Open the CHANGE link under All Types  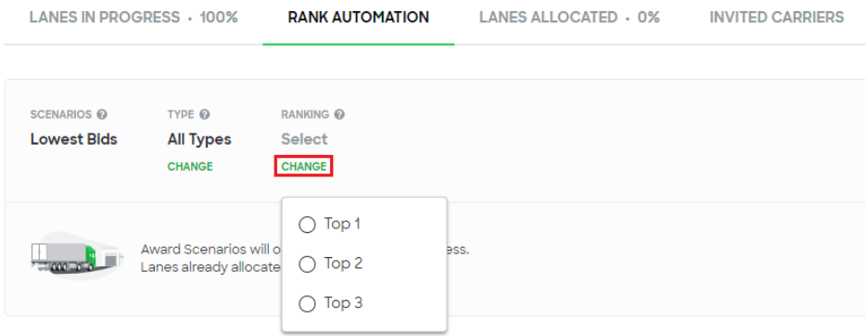(190, 166)
